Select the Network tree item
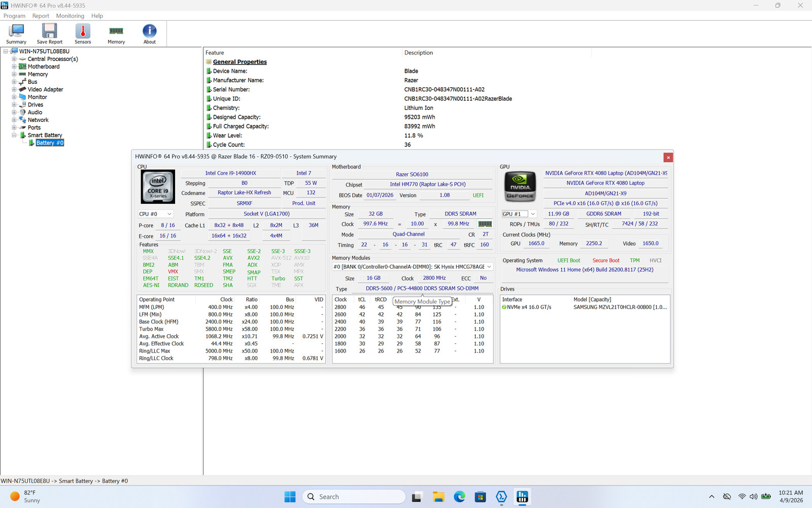This screenshot has width=812, height=508. (x=38, y=120)
